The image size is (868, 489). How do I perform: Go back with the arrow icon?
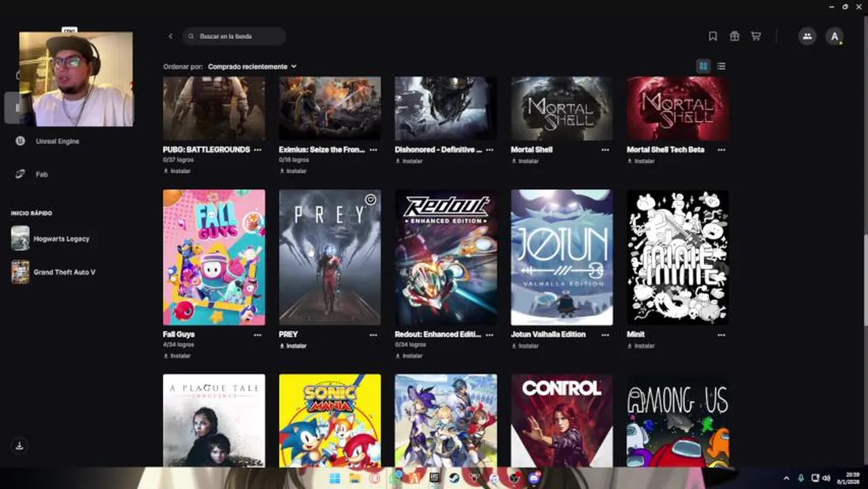click(170, 36)
